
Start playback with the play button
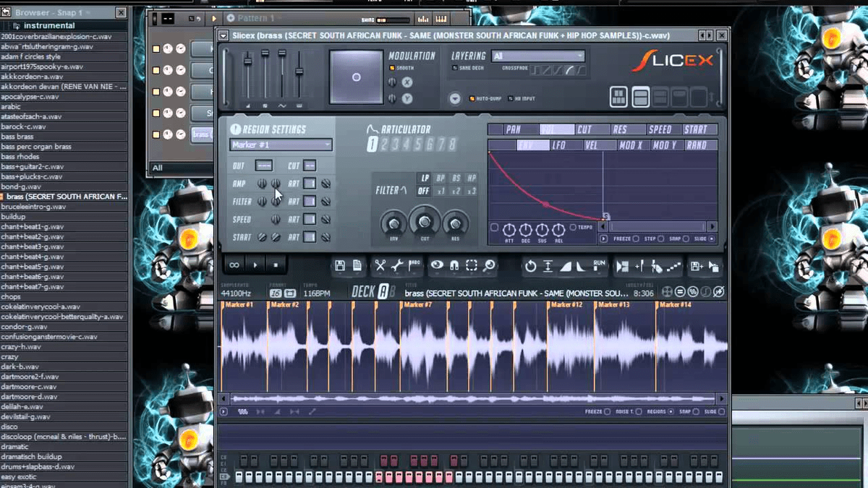click(x=255, y=265)
